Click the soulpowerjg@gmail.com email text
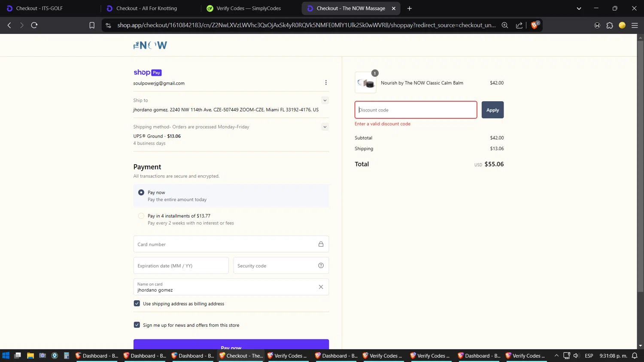 coord(159,83)
